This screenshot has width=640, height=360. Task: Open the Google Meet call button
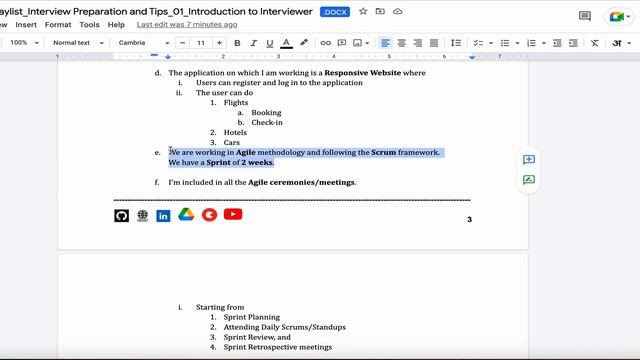tap(620, 17)
